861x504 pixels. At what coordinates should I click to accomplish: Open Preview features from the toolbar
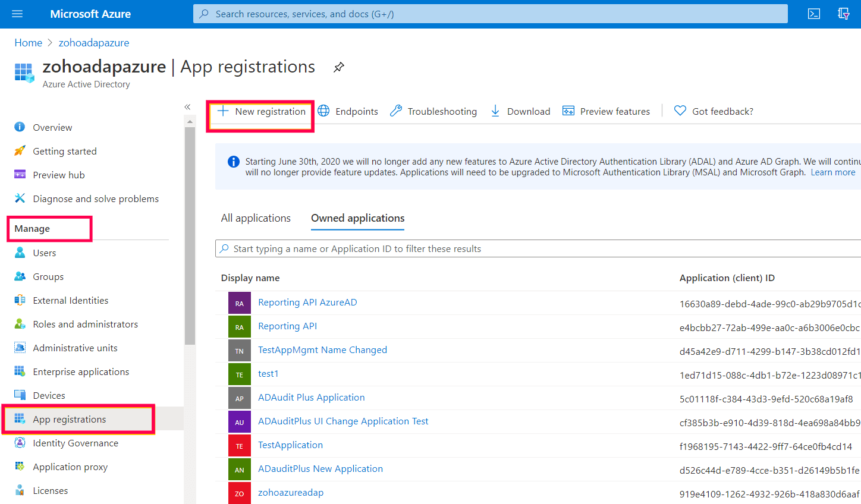[x=606, y=111]
